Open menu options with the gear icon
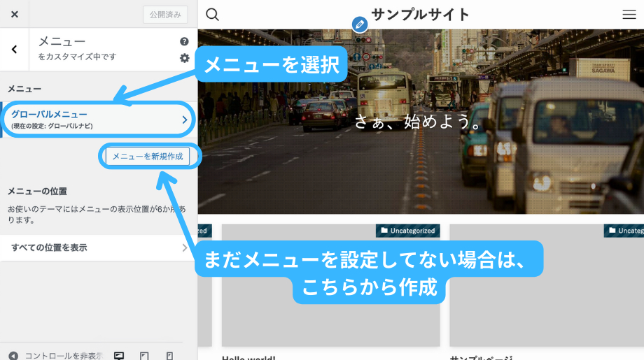 point(184,58)
